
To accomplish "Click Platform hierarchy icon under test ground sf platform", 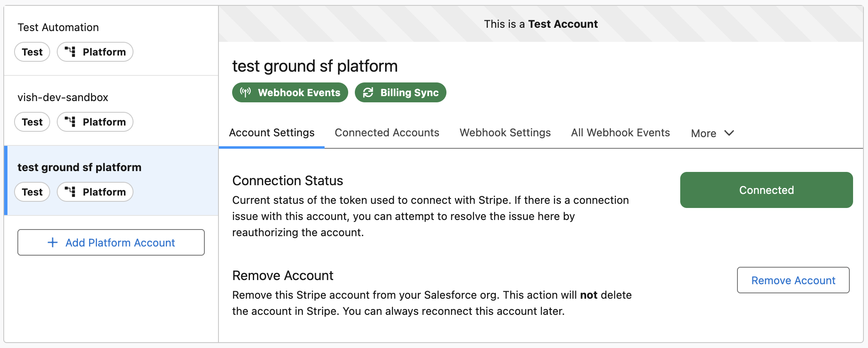I will point(70,192).
